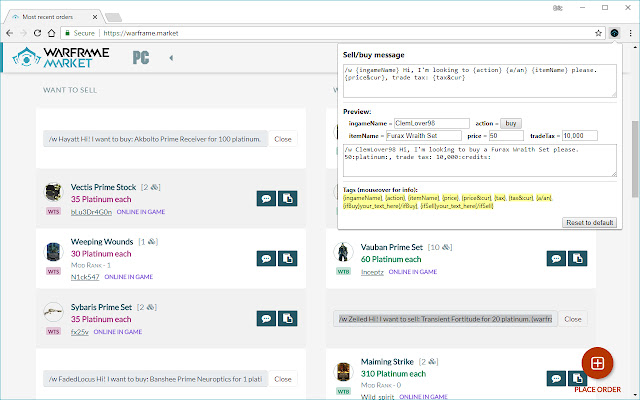Click the Sybaris Prime Set thumbnail
The image size is (640, 400).
point(53,312)
